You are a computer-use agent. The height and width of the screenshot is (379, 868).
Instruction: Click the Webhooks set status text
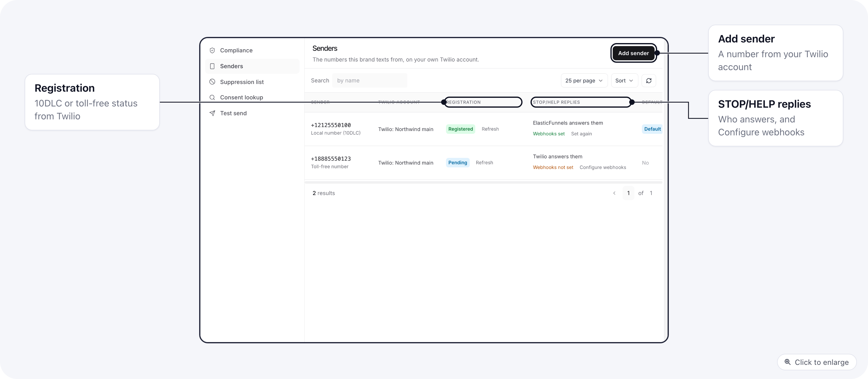pyautogui.click(x=549, y=134)
